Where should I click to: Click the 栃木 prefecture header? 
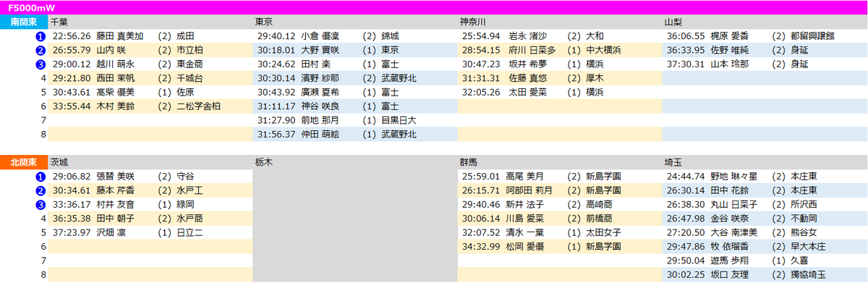click(264, 163)
